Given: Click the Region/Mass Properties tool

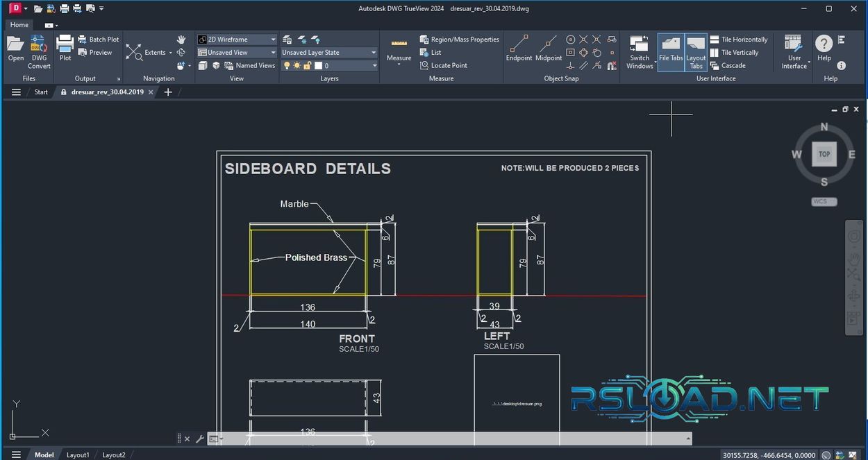Looking at the screenshot, I should [458, 39].
